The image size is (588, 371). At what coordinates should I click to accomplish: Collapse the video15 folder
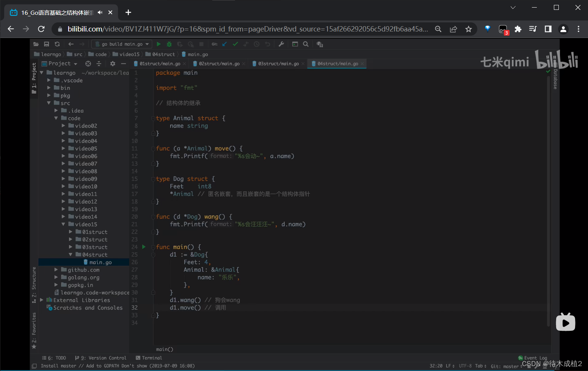pyautogui.click(x=63, y=224)
